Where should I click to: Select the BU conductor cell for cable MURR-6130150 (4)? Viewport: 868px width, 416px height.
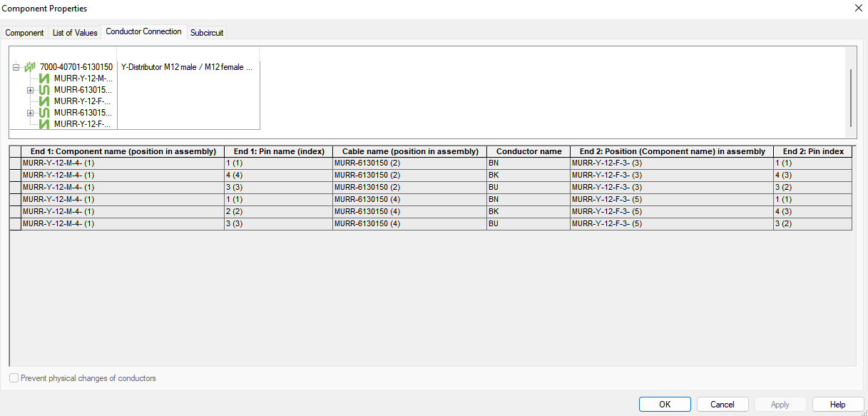click(x=529, y=224)
